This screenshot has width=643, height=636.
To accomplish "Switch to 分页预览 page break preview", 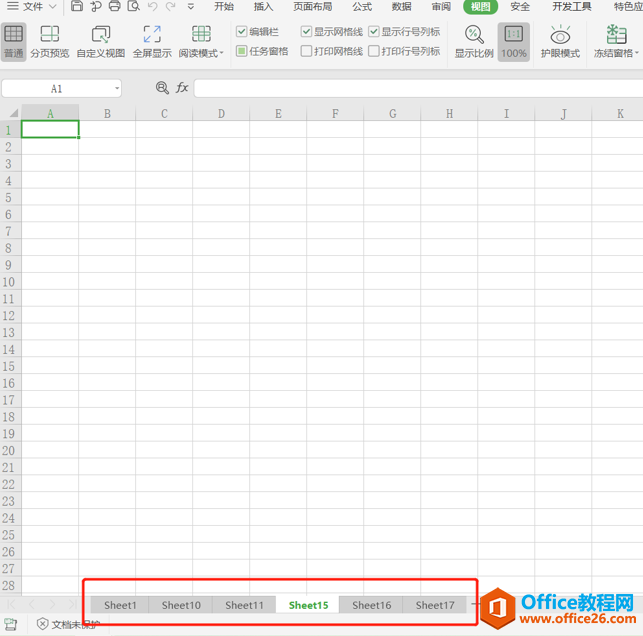I will (50, 42).
